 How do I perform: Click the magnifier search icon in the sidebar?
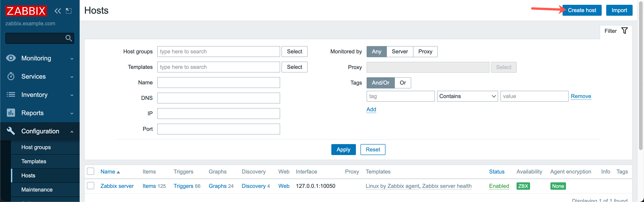coord(68,38)
